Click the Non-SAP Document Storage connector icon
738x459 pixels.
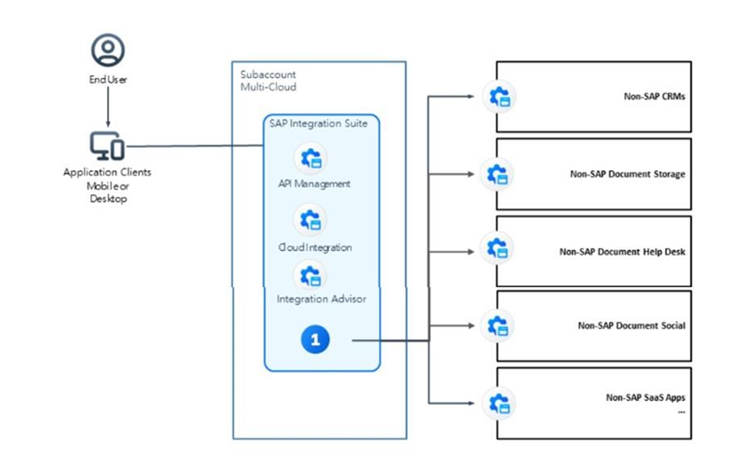click(x=497, y=174)
